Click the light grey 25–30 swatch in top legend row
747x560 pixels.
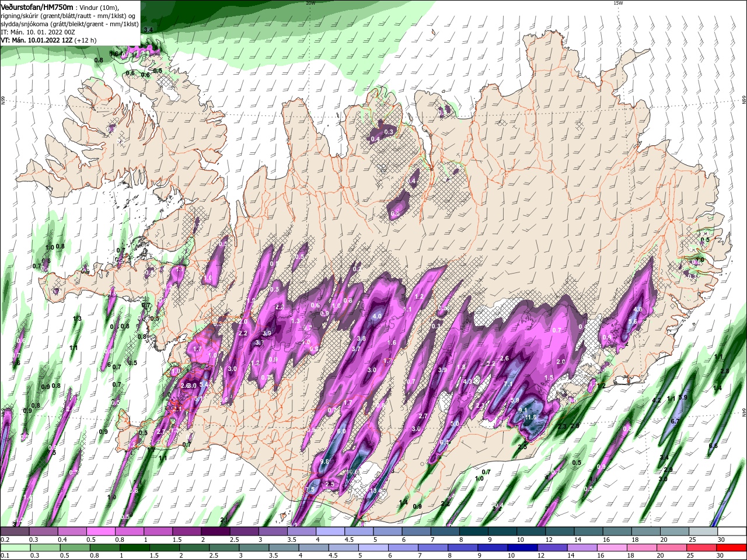point(702,531)
